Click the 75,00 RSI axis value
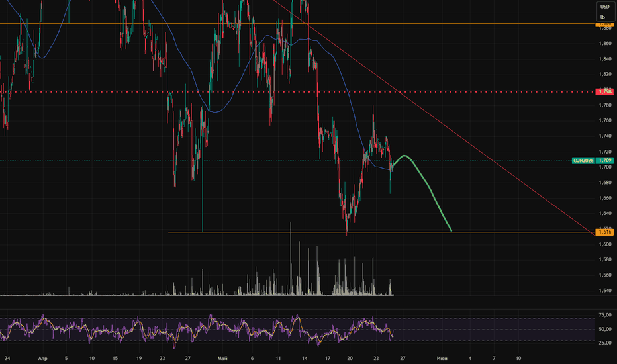Screen dimensions: 617x364 pos(605,315)
